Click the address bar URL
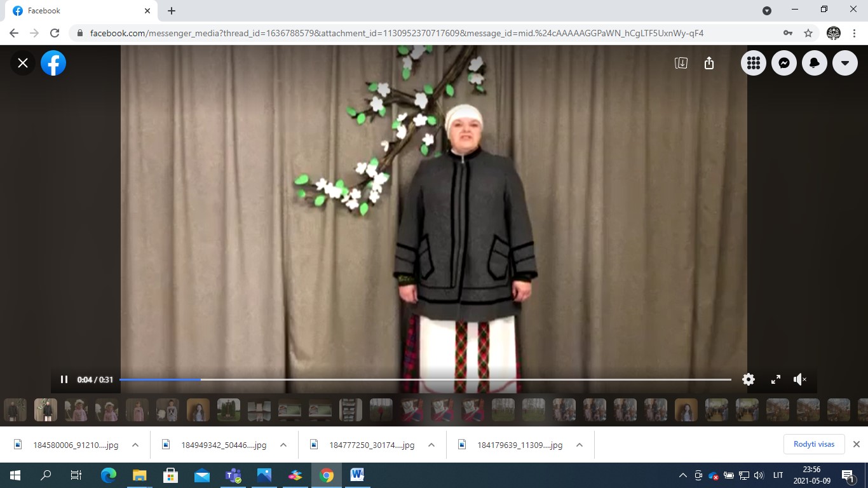868x488 pixels. tap(397, 33)
